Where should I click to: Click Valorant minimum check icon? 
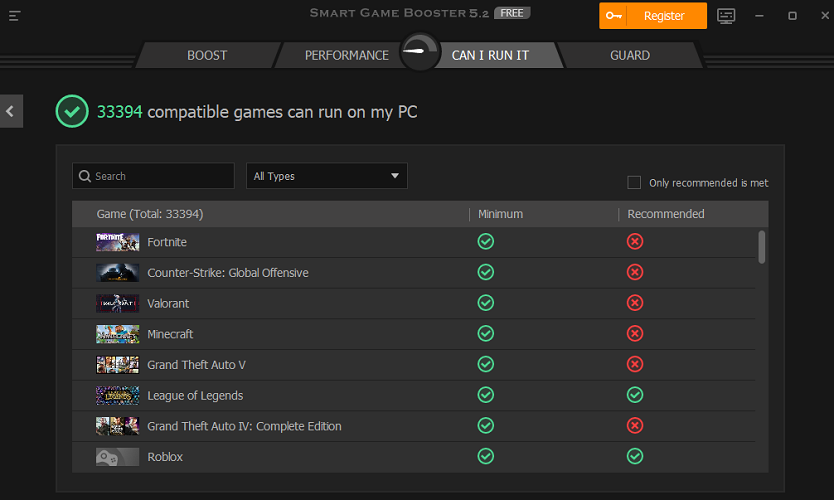click(486, 303)
